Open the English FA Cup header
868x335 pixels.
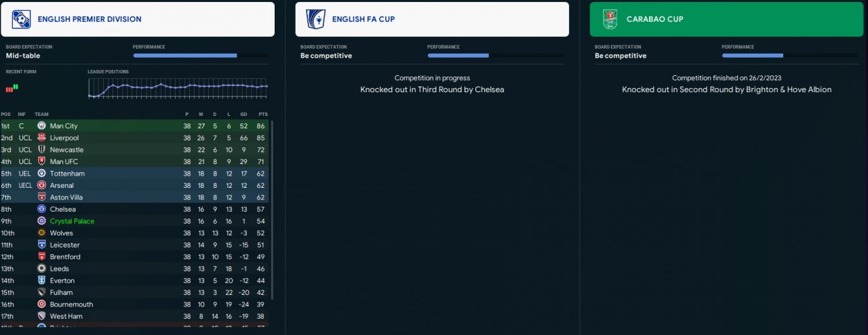click(432, 19)
